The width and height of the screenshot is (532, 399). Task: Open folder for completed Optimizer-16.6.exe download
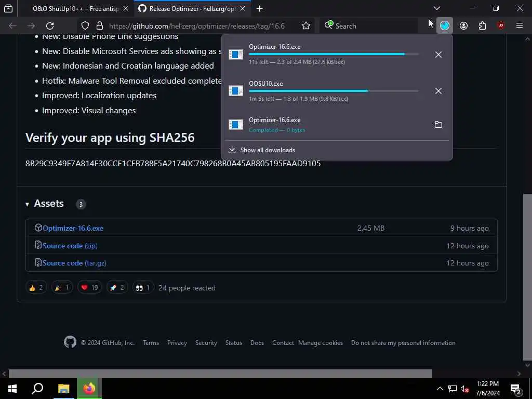(438, 125)
